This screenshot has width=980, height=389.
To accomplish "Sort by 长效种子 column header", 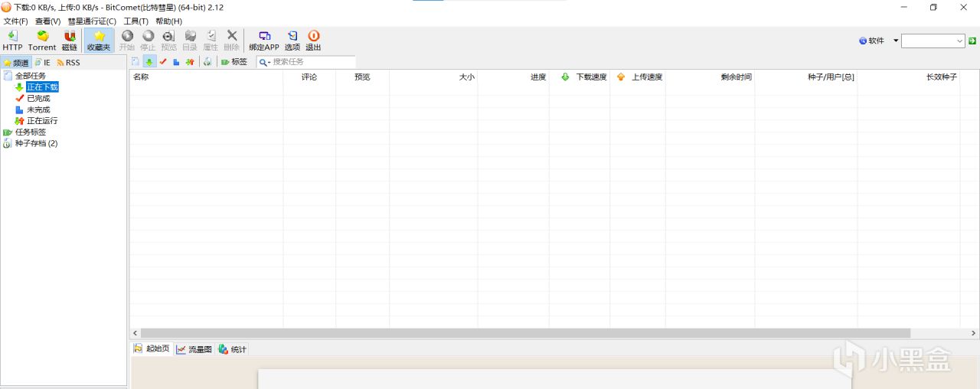I will [909, 77].
